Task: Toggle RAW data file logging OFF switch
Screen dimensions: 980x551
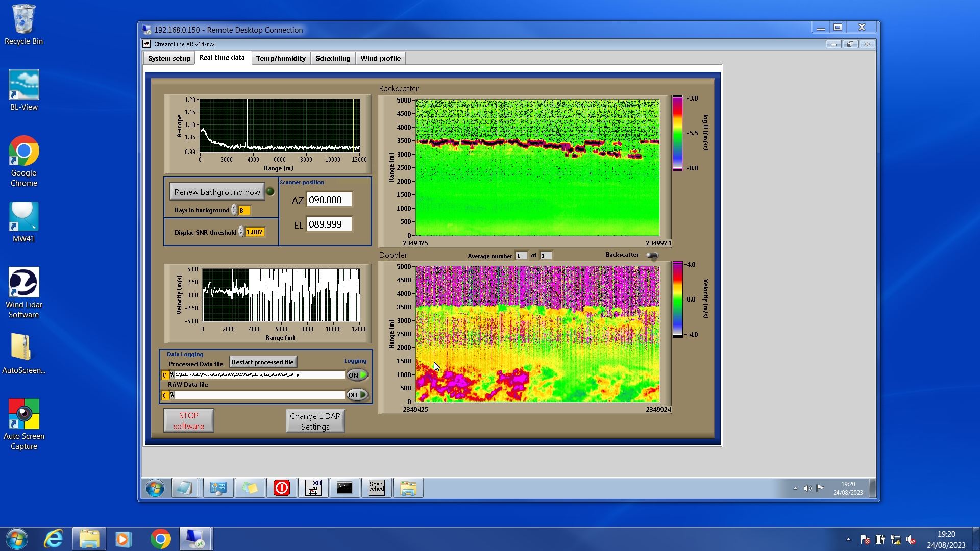Action: 357,395
